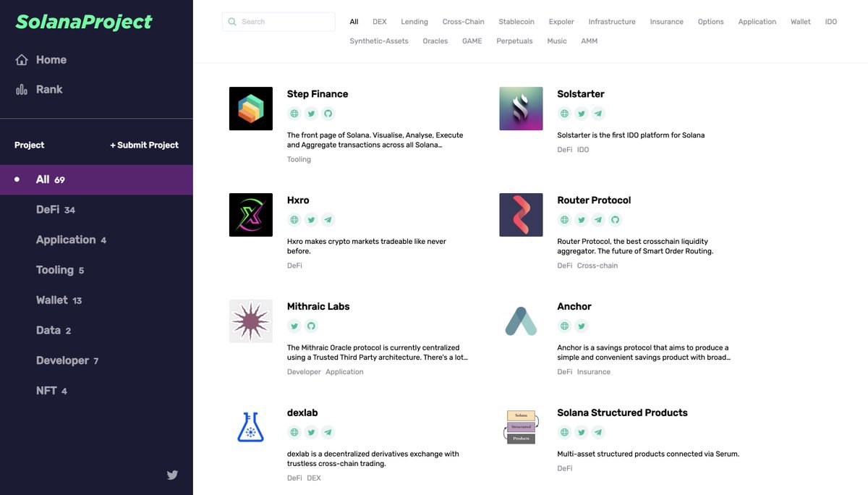Screen dimensions: 868x495
Task: Open Solstarter website globe icon
Action: click(565, 114)
